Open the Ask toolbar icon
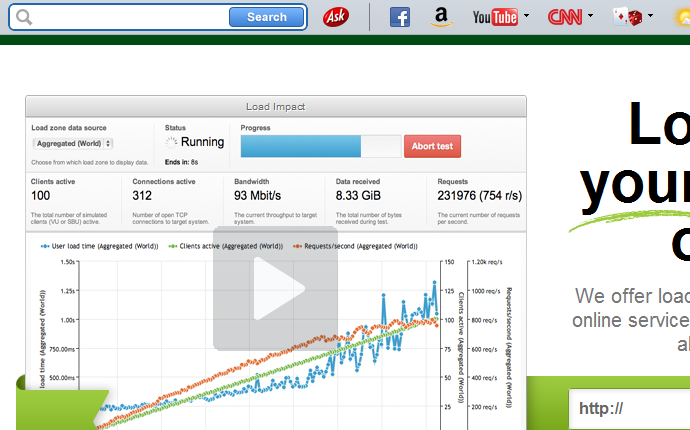The width and height of the screenshot is (690, 430). pos(336,17)
